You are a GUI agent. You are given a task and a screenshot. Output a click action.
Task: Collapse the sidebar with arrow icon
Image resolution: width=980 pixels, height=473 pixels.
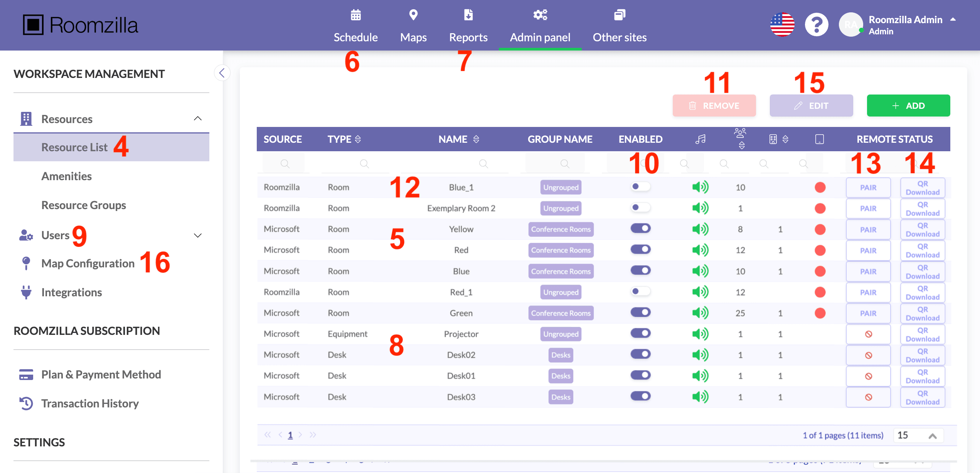(222, 73)
